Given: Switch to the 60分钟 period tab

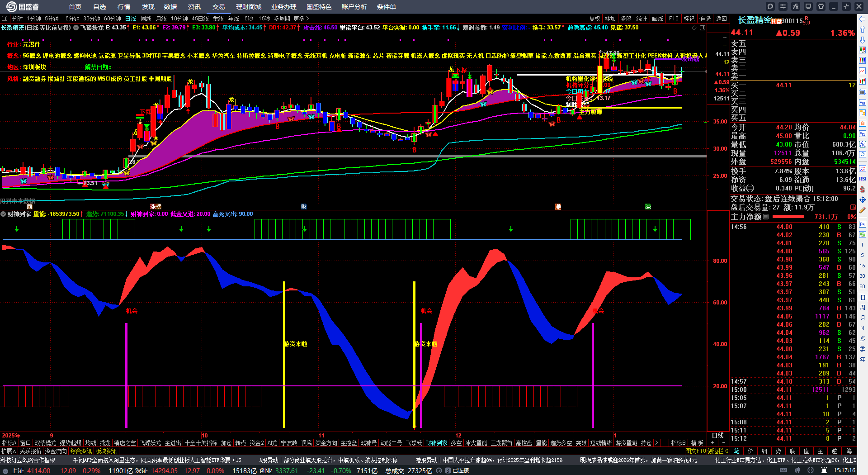Looking at the screenshot, I should 113,19.
